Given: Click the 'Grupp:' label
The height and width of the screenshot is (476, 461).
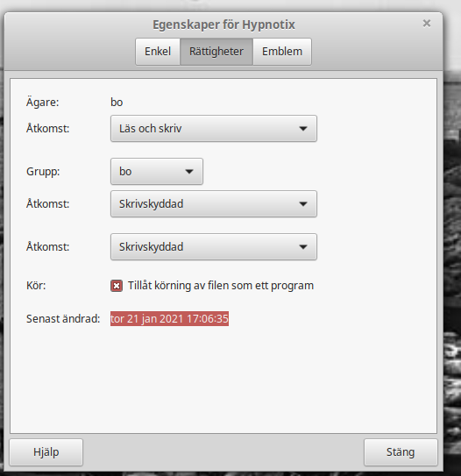Looking at the screenshot, I should click(x=43, y=172).
